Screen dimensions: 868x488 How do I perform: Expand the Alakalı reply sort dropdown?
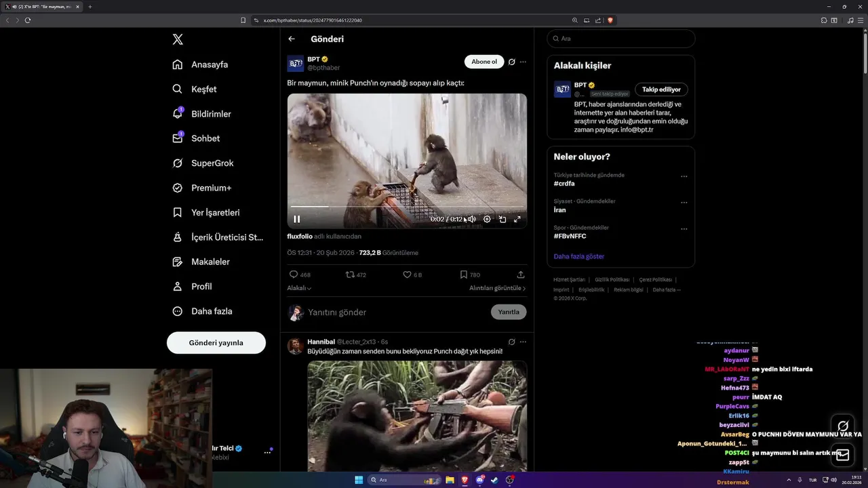click(299, 288)
